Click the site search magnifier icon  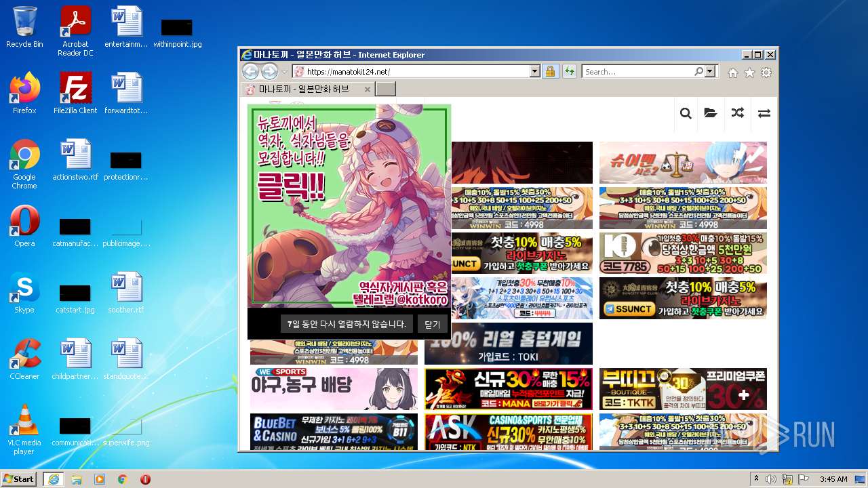point(686,113)
